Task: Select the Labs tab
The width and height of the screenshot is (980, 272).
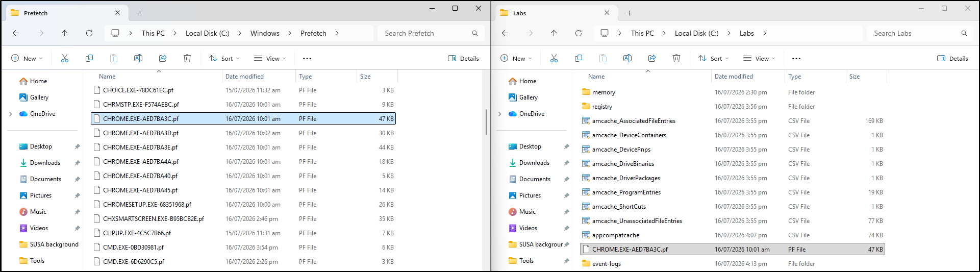Action: 556,13
